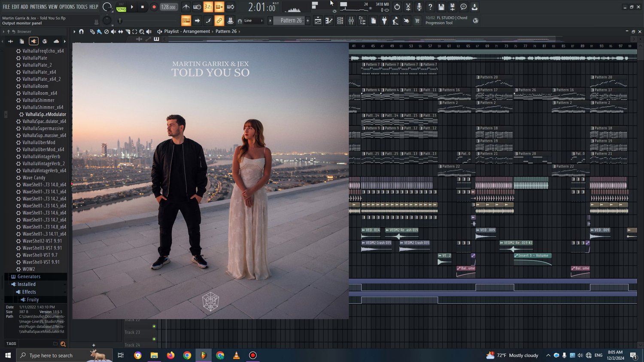Screen dimensions: 644x362
Task: Toggle the recording countdown
Action: point(208,7)
